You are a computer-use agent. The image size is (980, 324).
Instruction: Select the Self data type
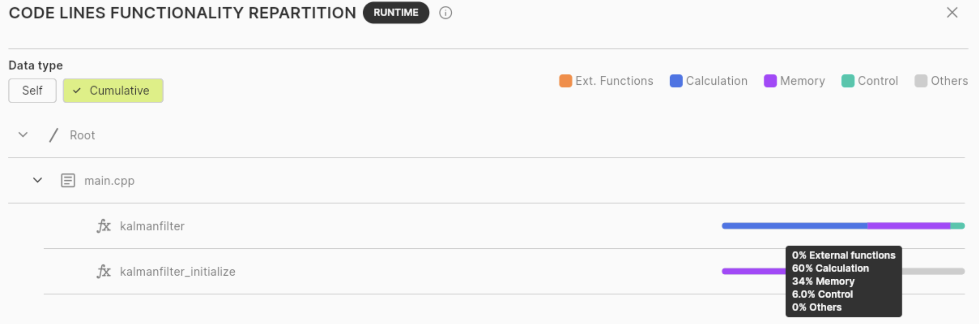click(x=32, y=90)
